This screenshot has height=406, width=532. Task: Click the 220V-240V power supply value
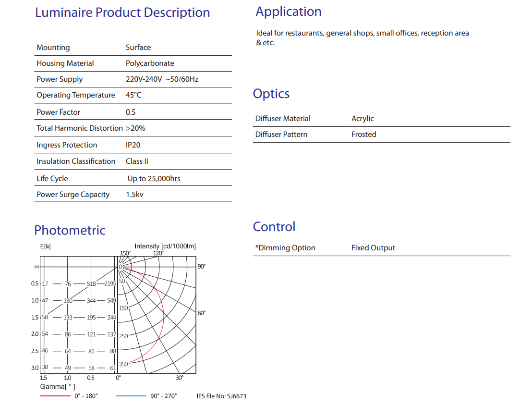point(162,79)
